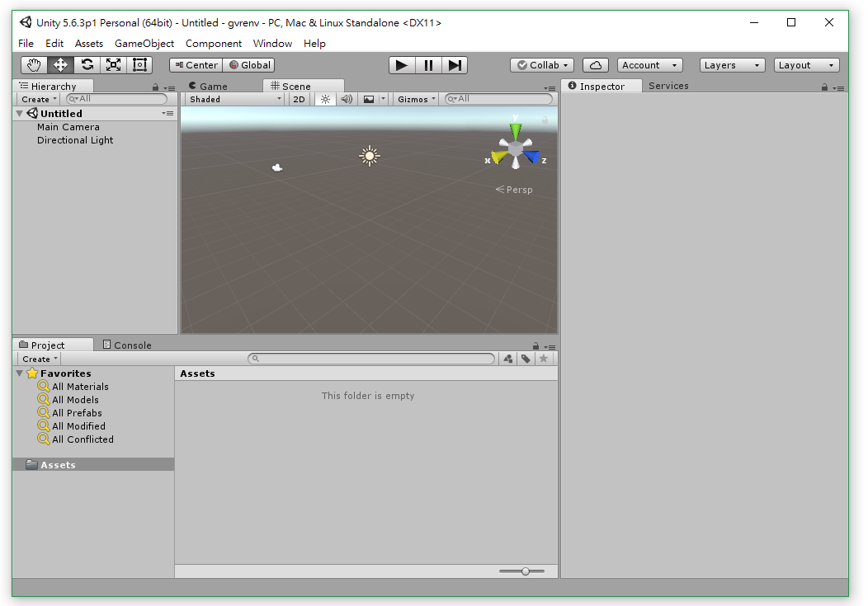
Task: Open the cloud Services button
Action: [x=596, y=65]
